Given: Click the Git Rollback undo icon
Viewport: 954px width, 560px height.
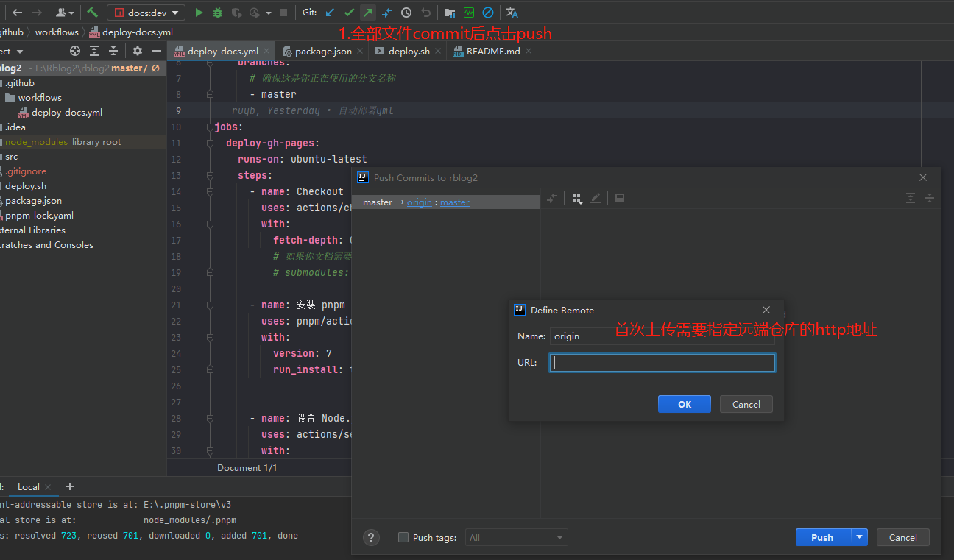Looking at the screenshot, I should click(x=425, y=13).
